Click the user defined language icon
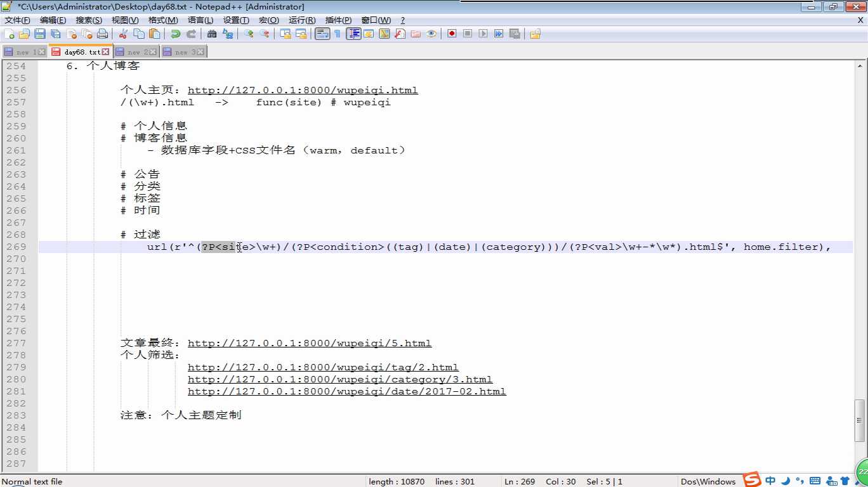 [x=369, y=34]
